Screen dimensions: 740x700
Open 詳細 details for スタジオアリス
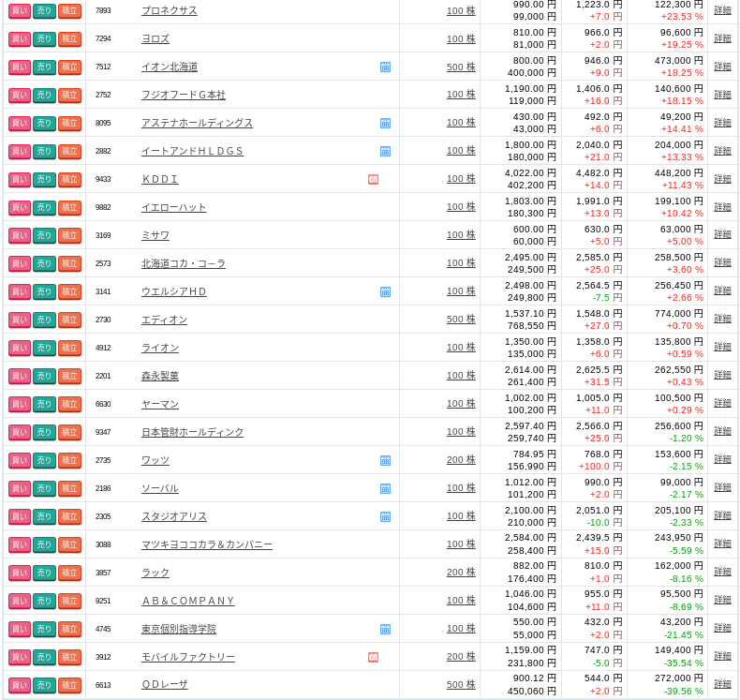click(722, 515)
